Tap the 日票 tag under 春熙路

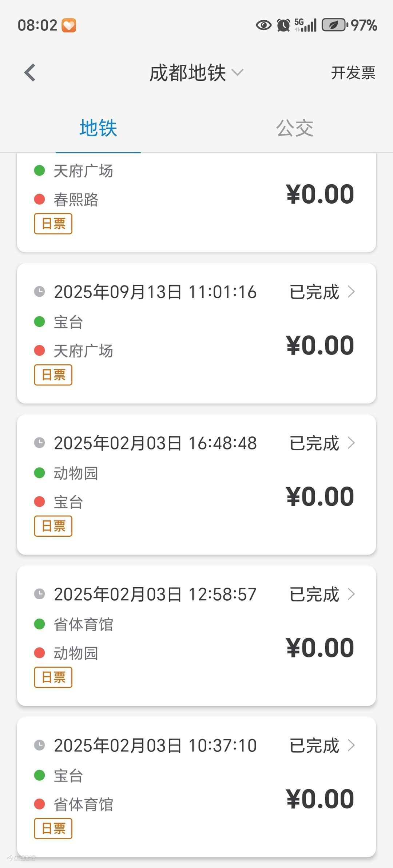53,224
